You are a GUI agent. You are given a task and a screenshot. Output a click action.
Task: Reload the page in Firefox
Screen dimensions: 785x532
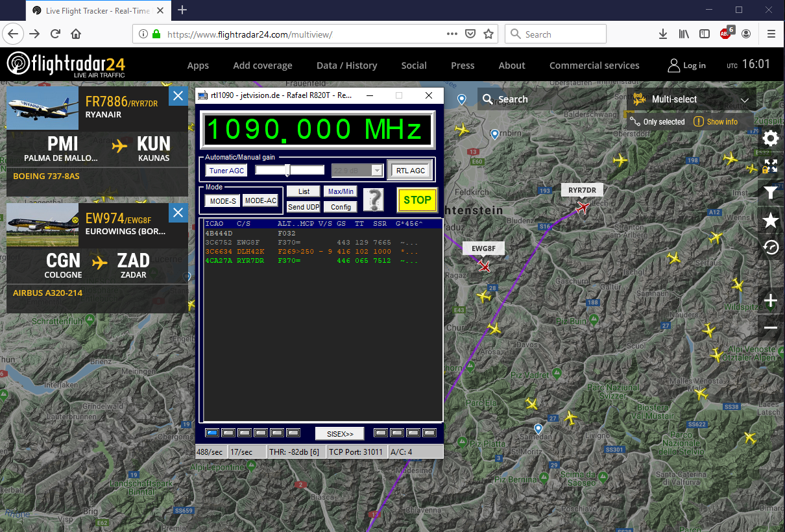(56, 34)
